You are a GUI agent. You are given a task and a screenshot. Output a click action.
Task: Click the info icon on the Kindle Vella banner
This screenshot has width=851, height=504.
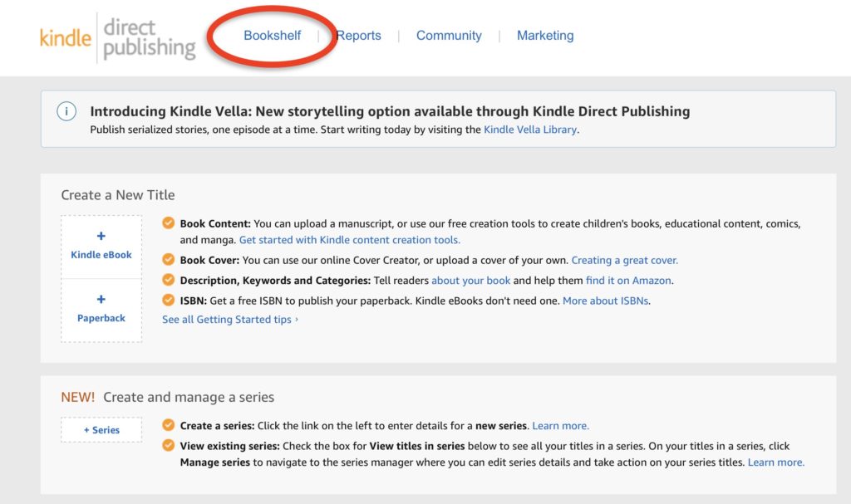coord(66,110)
